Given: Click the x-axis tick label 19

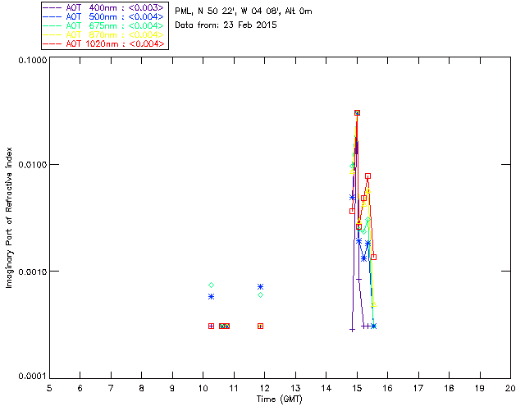Looking at the screenshot, I should (480, 389).
